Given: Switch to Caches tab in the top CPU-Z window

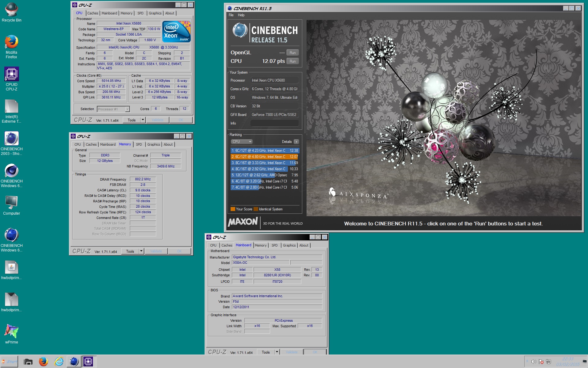Looking at the screenshot, I should (x=93, y=13).
